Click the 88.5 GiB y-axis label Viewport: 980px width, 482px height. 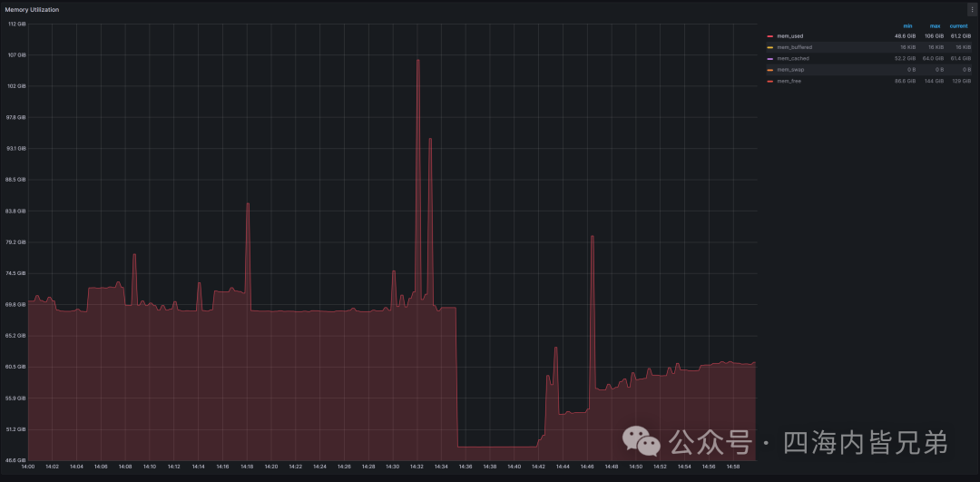click(17, 180)
